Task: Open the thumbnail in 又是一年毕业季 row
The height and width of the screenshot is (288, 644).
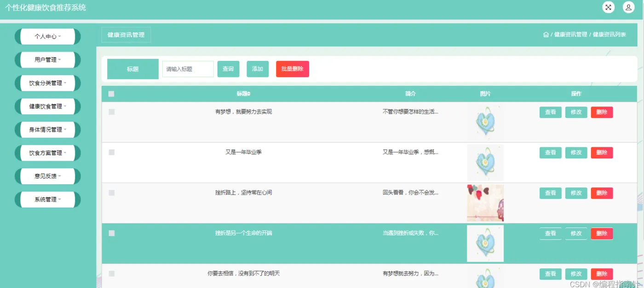Action: pos(485,163)
